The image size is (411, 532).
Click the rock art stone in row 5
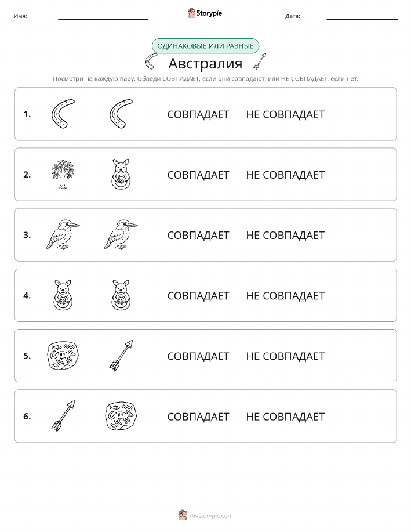[63, 355]
